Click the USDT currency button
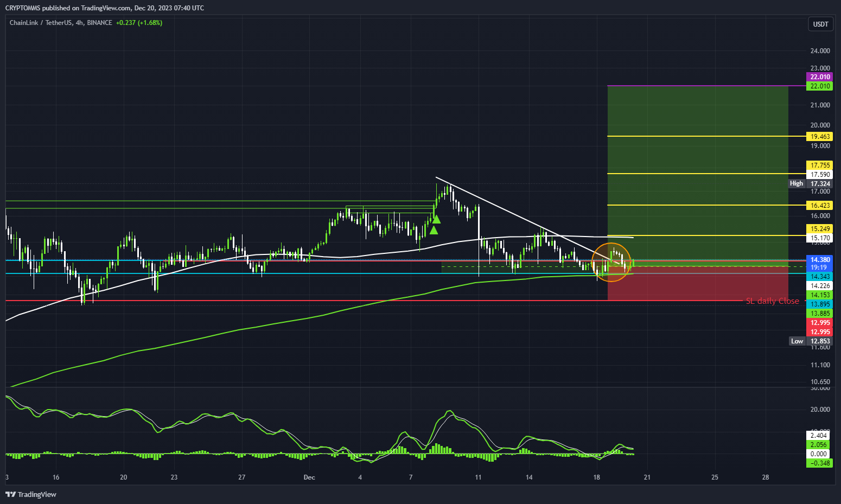 (x=820, y=24)
